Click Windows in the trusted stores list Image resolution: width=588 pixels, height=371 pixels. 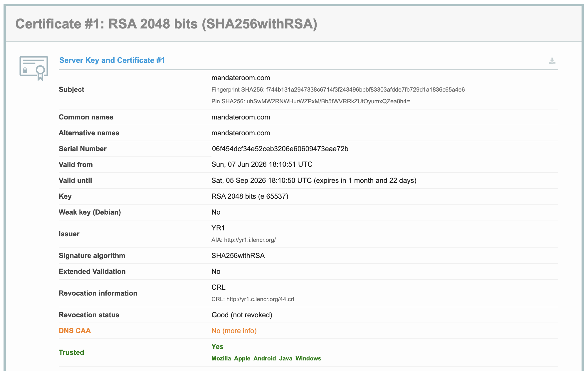pos(308,358)
